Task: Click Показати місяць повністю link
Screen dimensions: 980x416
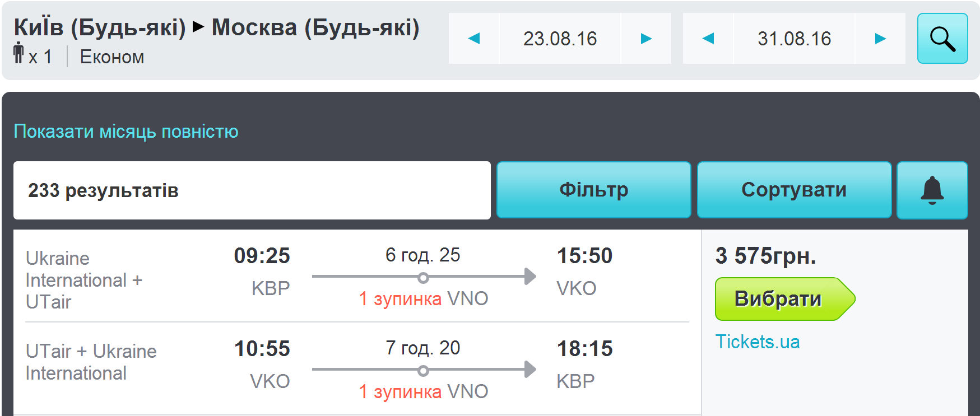Action: point(126,132)
